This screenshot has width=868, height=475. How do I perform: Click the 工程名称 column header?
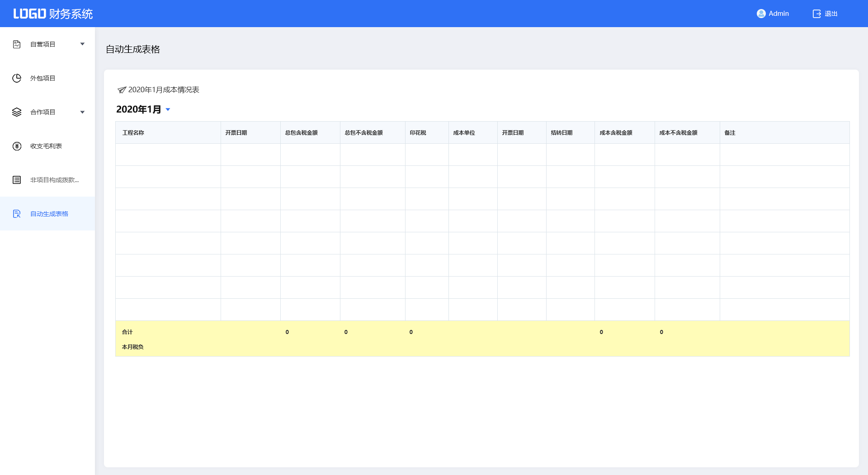133,133
